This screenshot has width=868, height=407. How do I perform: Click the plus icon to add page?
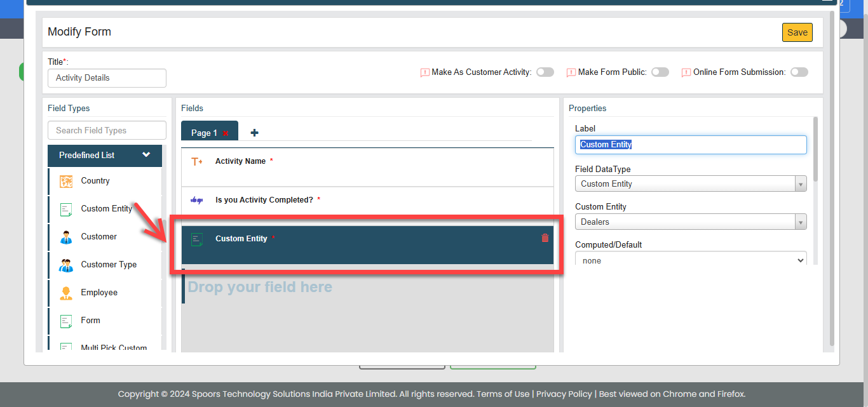pyautogui.click(x=254, y=133)
